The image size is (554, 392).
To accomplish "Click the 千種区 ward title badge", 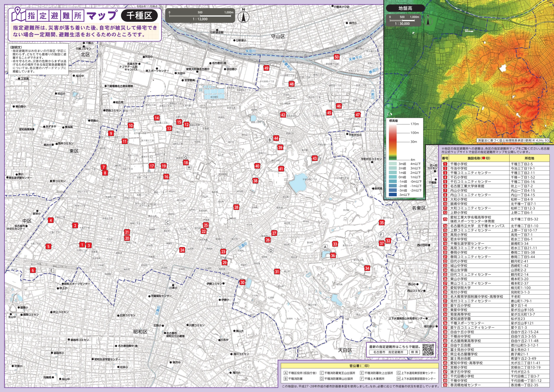I will (x=139, y=15).
